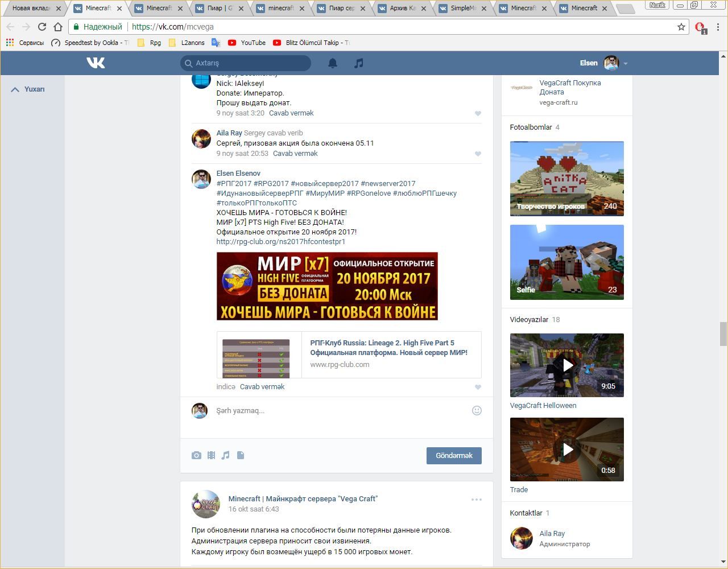The image size is (728, 569).
Task: Like the comment posted 9 noy saat 3:20
Action: pyautogui.click(x=478, y=113)
